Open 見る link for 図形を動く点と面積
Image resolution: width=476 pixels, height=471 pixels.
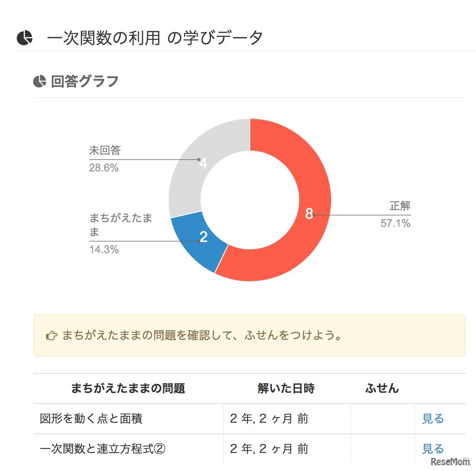pos(433,419)
